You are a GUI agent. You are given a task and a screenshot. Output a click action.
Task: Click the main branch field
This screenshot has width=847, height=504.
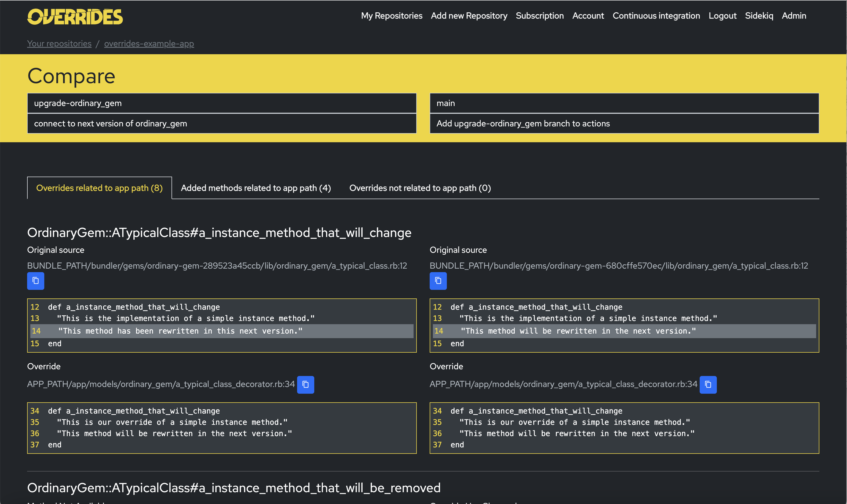(624, 103)
